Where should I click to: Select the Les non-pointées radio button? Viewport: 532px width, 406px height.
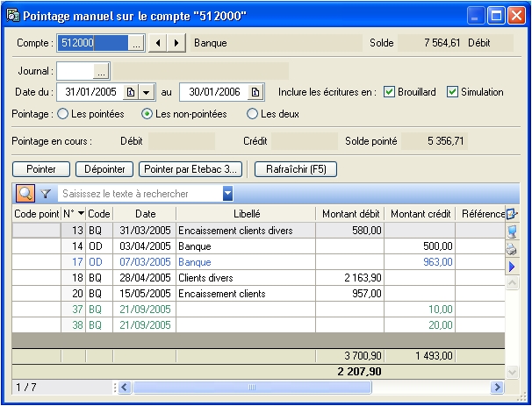tap(147, 114)
